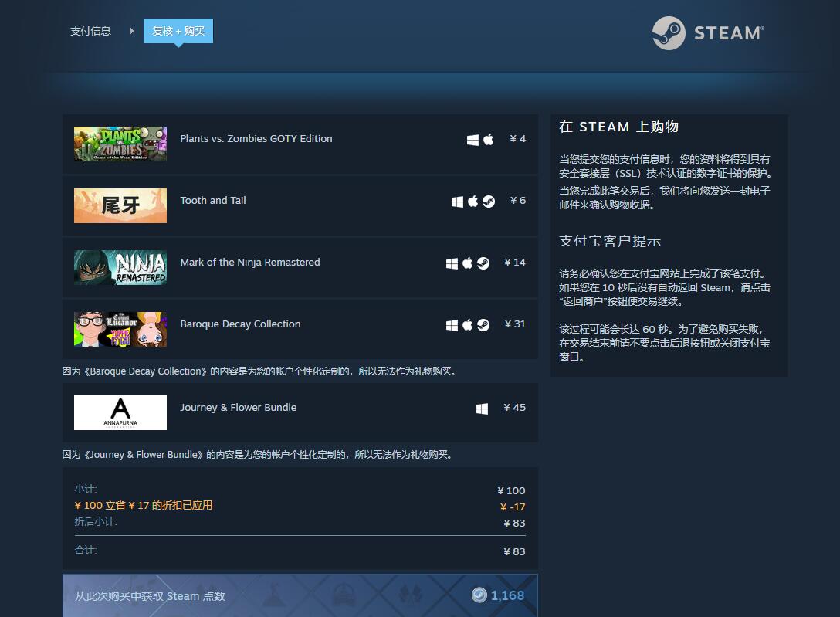Image resolution: width=840 pixels, height=617 pixels.
Task: Click the Baroque Decay Collection title
Action: coord(240,324)
